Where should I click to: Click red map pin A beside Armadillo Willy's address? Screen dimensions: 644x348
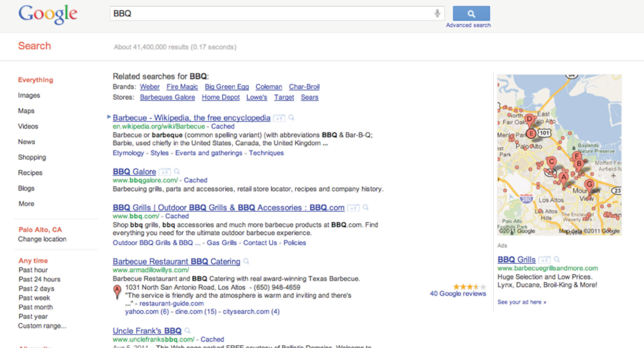117,292
